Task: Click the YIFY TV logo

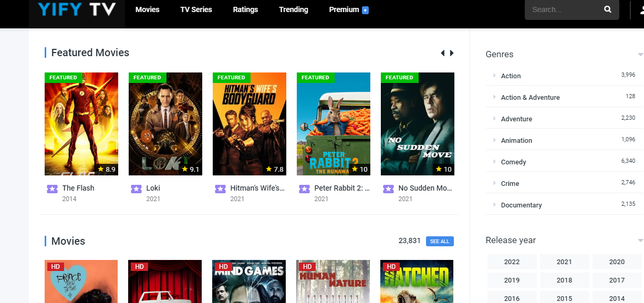Action: point(77,9)
